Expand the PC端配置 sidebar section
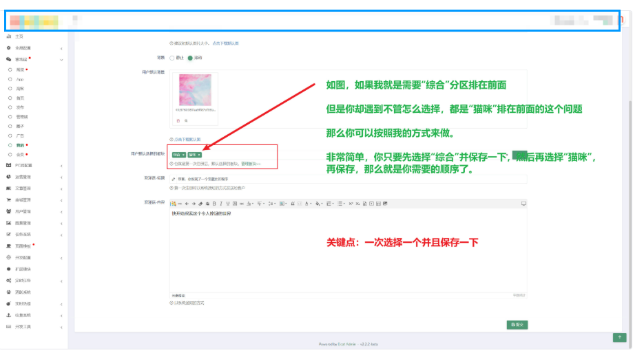Image resolution: width=644 pixels, height=357 pixels. (34, 165)
